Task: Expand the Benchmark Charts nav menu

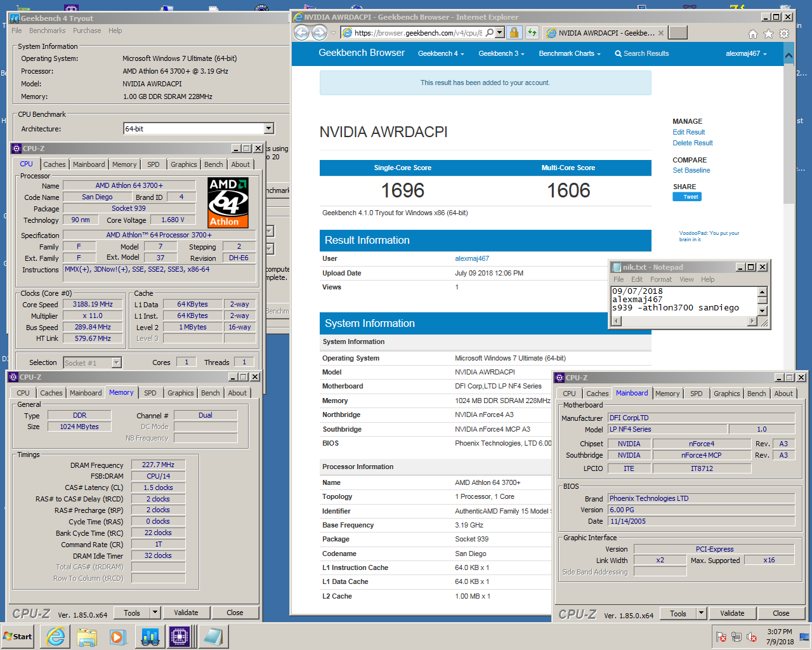Action: 570,54
